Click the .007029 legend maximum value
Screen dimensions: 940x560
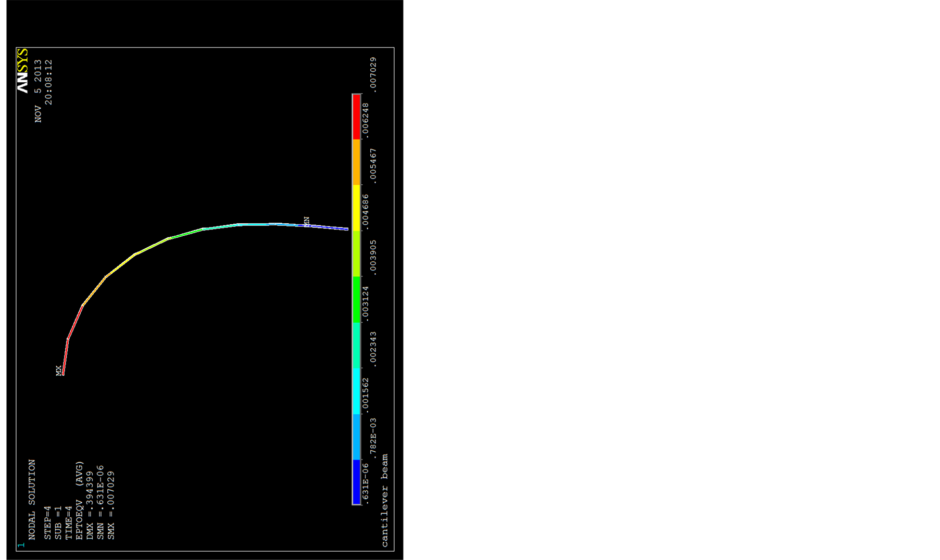point(373,75)
